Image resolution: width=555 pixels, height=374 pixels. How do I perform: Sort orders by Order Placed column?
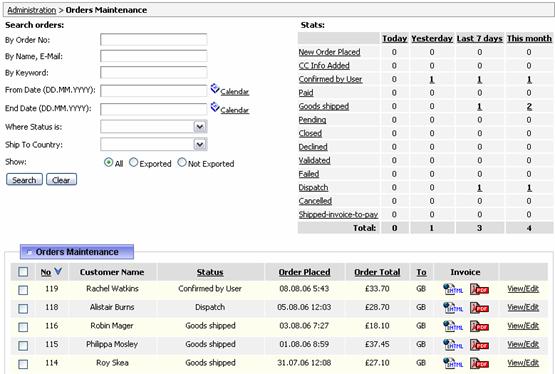(x=304, y=272)
